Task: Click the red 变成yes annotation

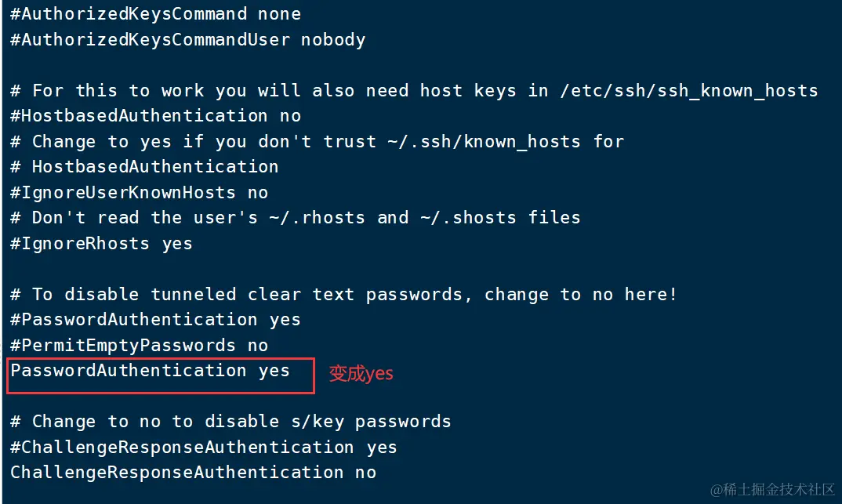Action: (361, 374)
